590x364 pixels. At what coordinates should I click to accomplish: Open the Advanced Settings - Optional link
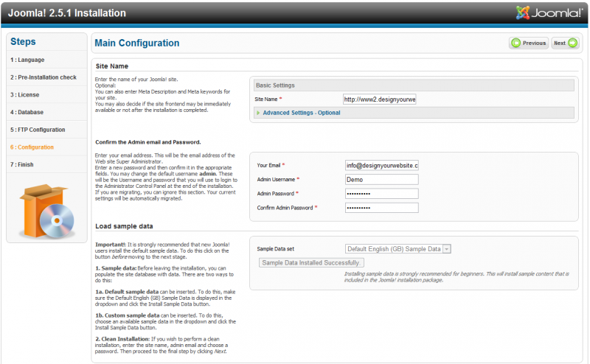tap(302, 113)
